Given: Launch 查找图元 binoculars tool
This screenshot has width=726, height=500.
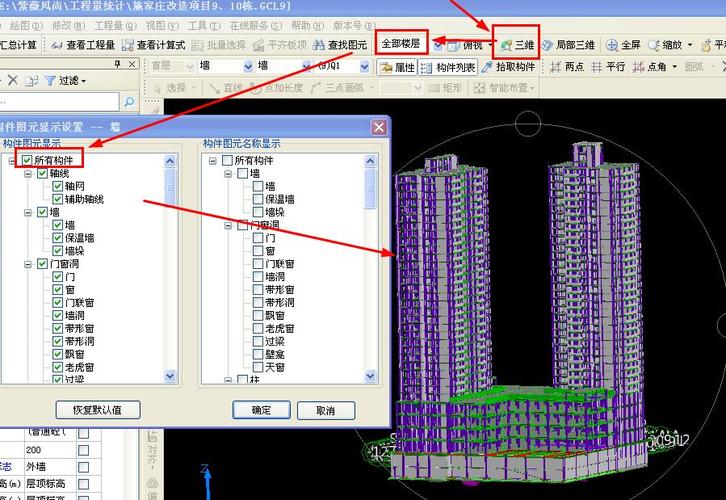Looking at the screenshot, I should 340,45.
